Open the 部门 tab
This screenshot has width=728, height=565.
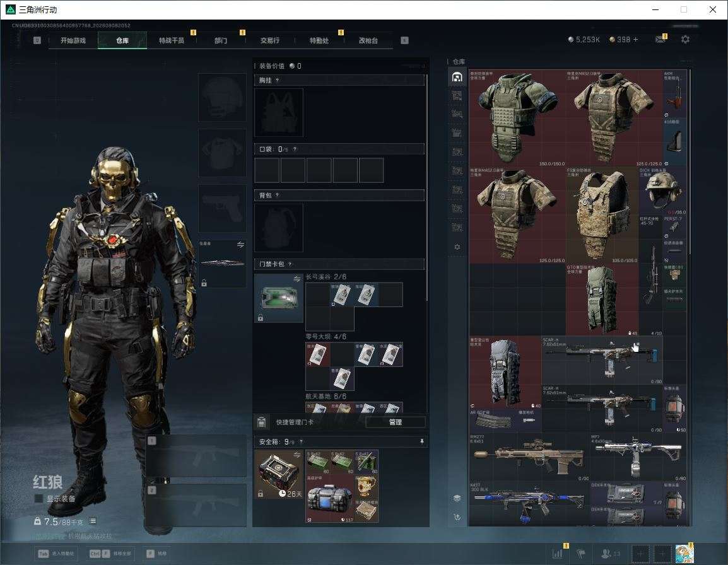click(x=221, y=40)
